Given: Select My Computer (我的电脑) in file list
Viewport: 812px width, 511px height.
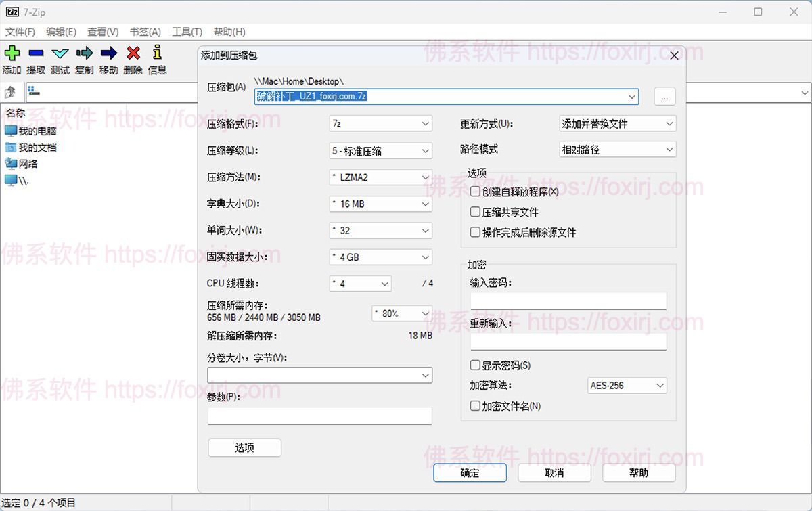Looking at the screenshot, I should click(x=37, y=131).
